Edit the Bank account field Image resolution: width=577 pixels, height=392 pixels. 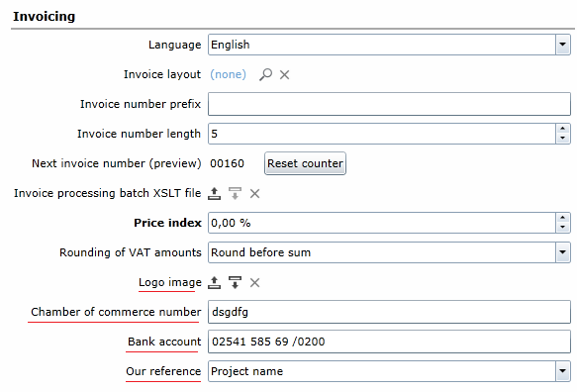coord(389,342)
